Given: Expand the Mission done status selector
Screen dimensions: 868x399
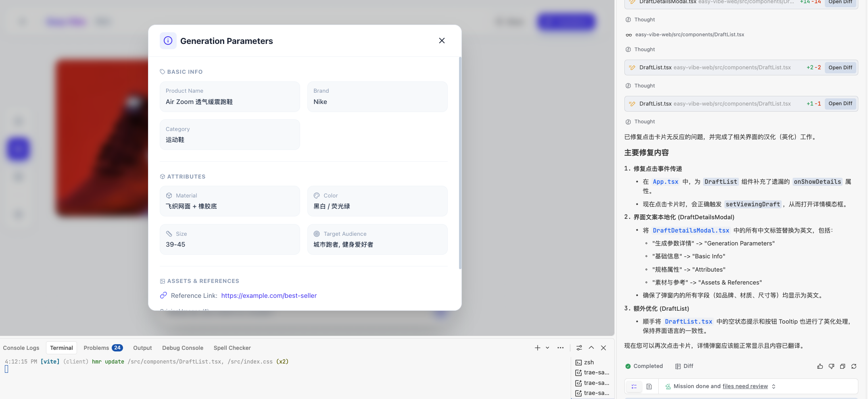Looking at the screenshot, I should coord(774,387).
